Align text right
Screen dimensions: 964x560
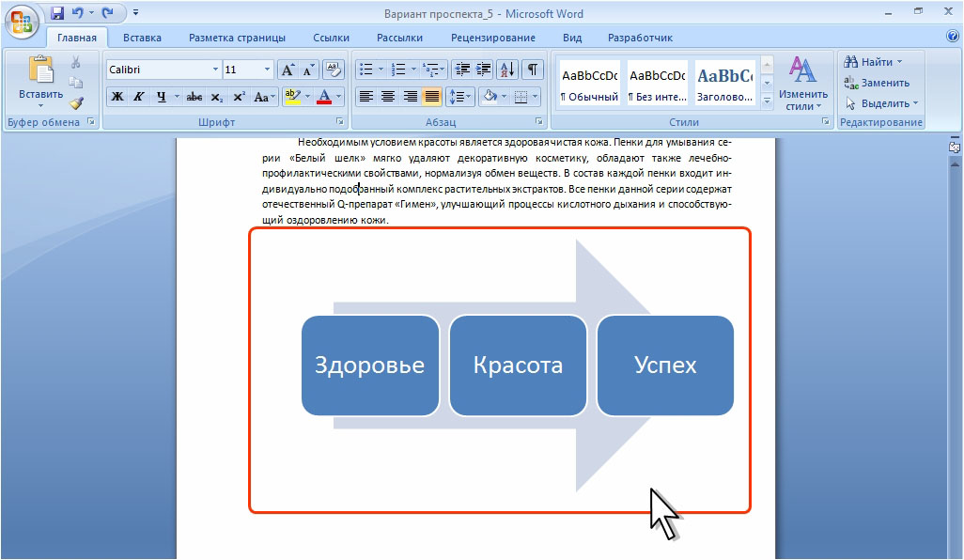click(x=410, y=97)
